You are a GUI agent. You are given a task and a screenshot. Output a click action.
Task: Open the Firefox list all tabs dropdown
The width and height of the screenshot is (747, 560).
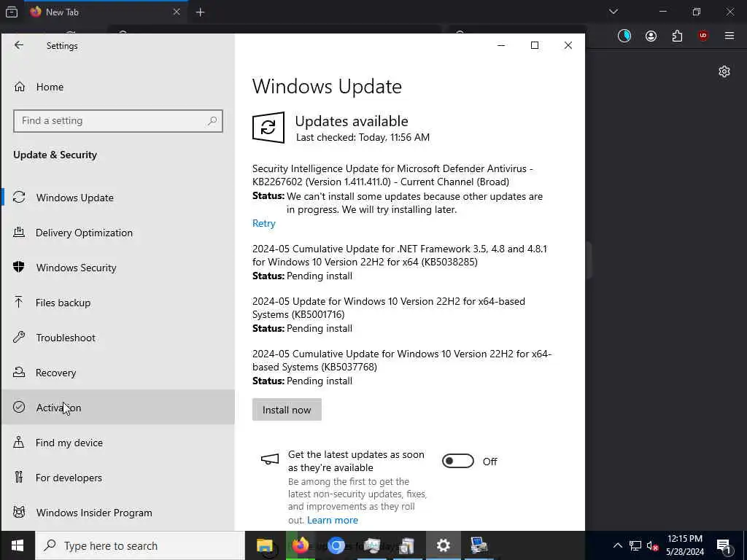pyautogui.click(x=614, y=12)
